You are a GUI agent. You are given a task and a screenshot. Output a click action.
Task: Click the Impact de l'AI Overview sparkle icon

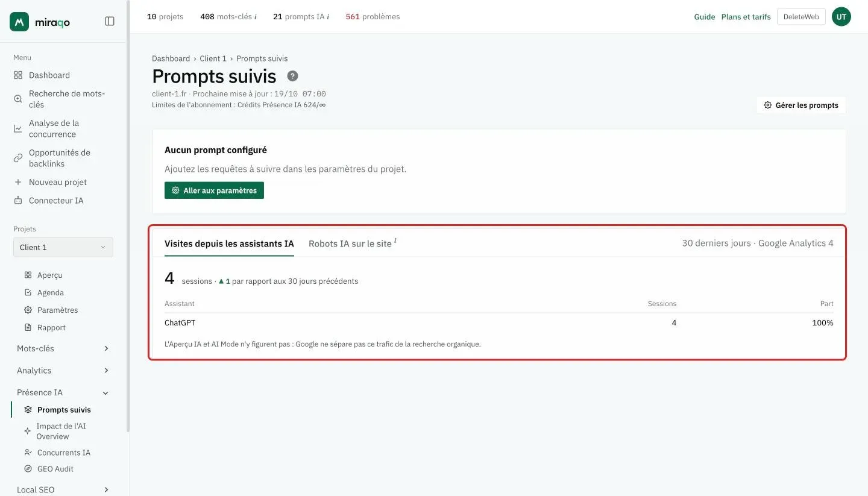[27, 432]
